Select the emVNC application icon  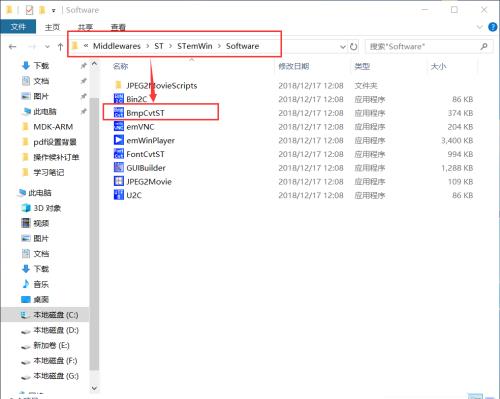pos(119,126)
